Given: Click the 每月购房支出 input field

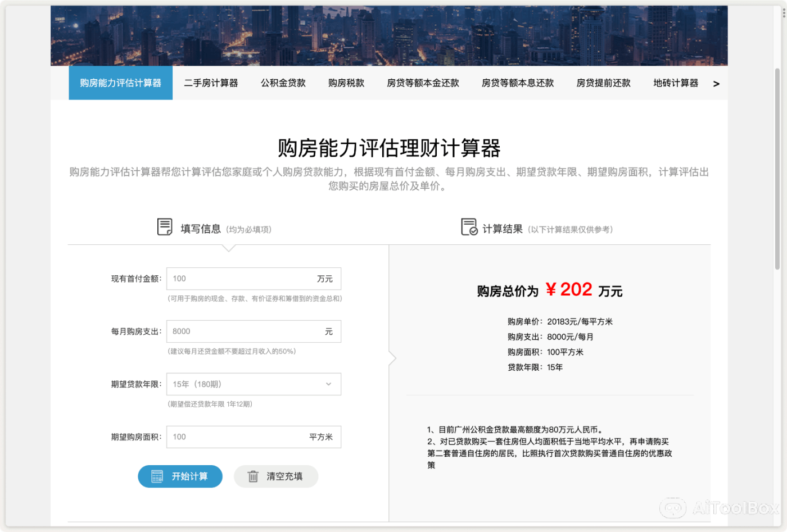Looking at the screenshot, I should point(254,331).
